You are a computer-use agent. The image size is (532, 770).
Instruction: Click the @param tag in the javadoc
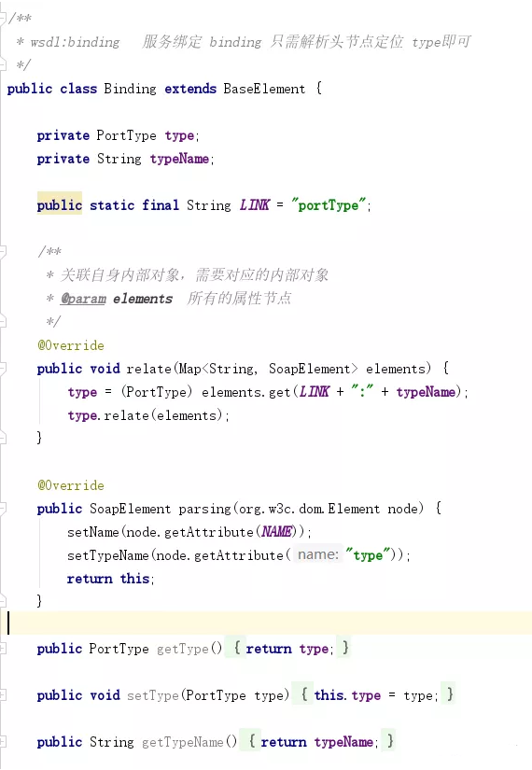click(x=83, y=299)
